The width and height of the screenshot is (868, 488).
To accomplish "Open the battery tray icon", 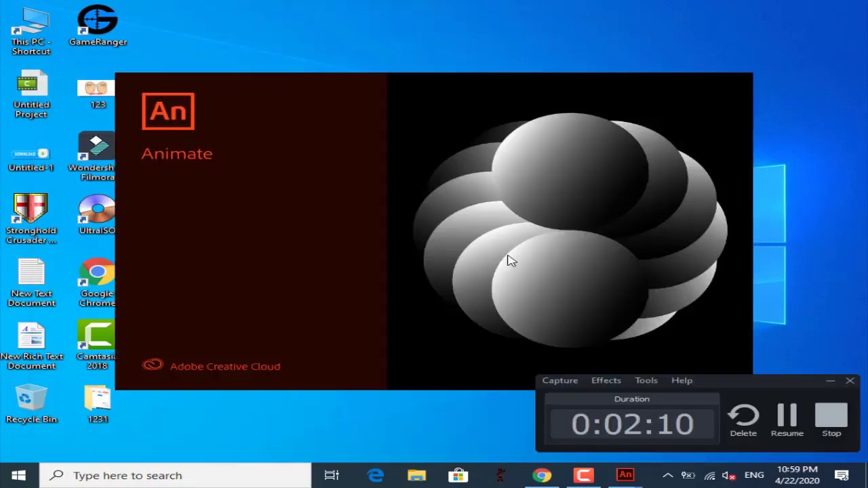I will pyautogui.click(x=688, y=475).
